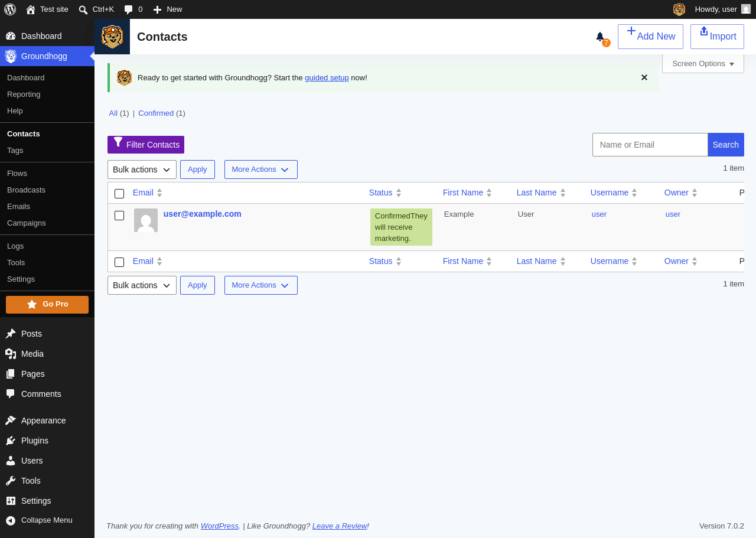The height and width of the screenshot is (538, 756).
Task: Open bottom Bulk actions dropdown
Action: (x=142, y=285)
